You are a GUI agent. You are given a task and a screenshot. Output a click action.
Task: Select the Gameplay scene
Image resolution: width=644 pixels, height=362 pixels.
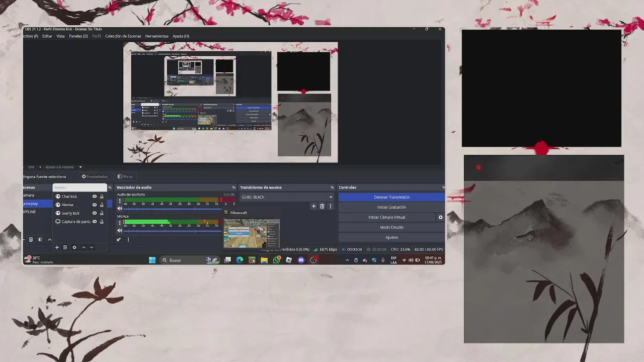tap(37, 204)
